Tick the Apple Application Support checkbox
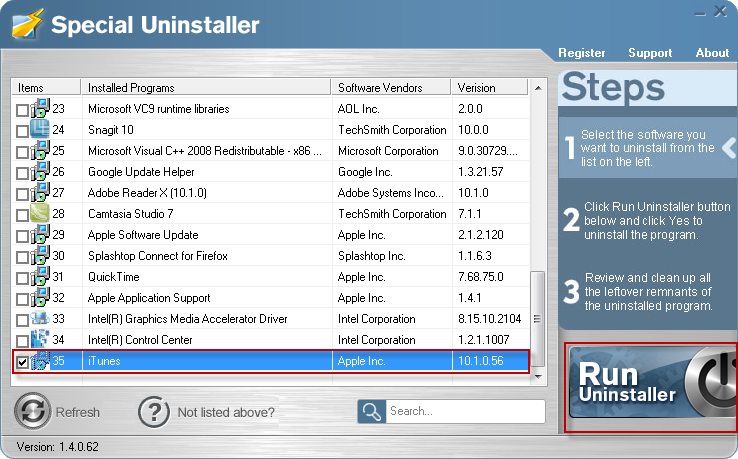738x459 pixels. coord(22,299)
